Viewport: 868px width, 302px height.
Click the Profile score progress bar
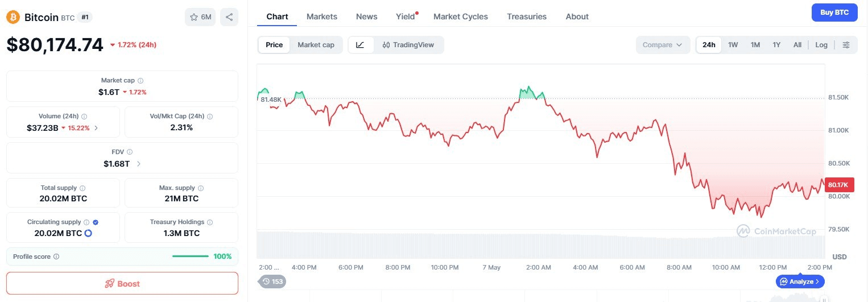click(x=191, y=257)
